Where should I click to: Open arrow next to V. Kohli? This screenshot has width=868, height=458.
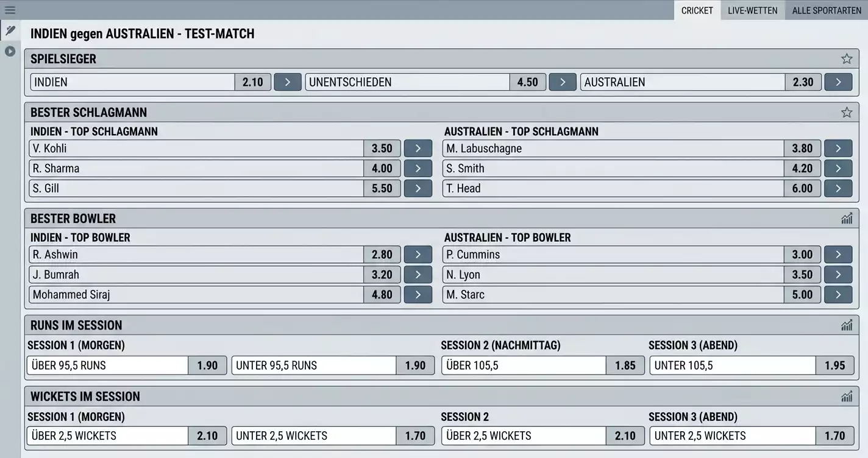tap(418, 149)
